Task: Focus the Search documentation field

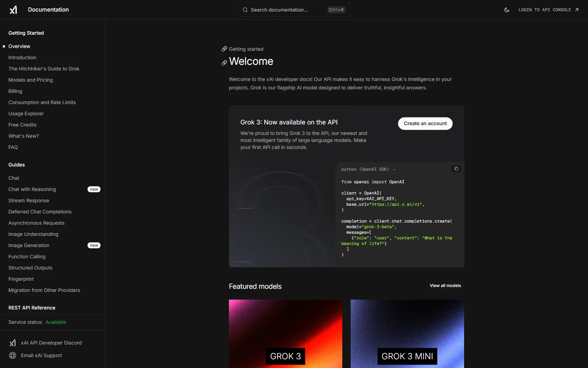Action: coord(294,10)
